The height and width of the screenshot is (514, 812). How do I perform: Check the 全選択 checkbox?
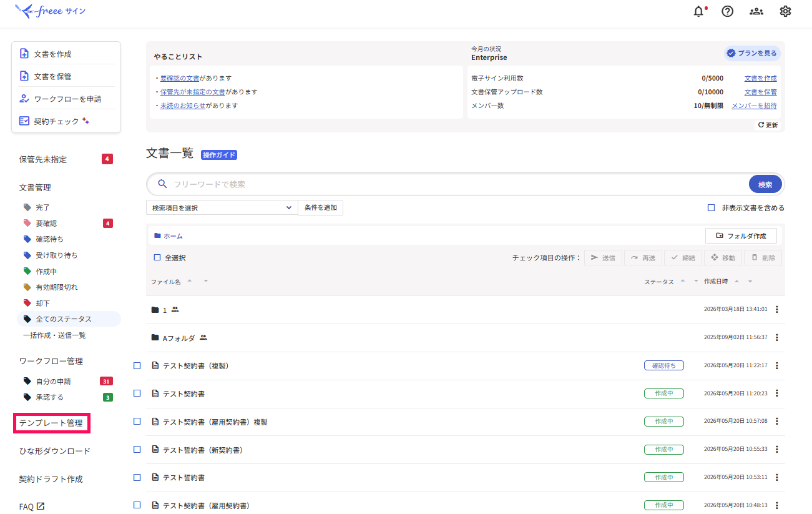tap(157, 257)
